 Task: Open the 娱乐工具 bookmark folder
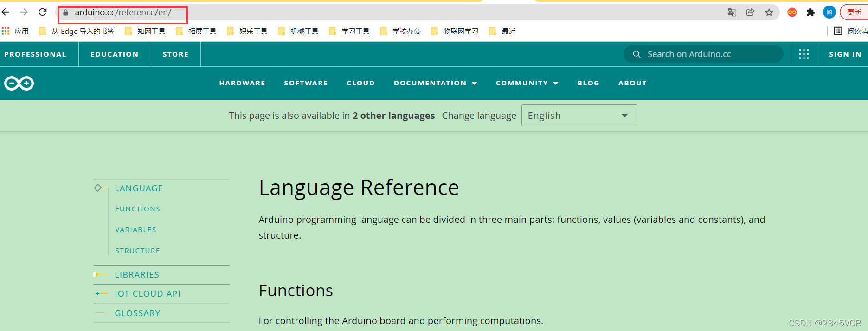coord(247,31)
